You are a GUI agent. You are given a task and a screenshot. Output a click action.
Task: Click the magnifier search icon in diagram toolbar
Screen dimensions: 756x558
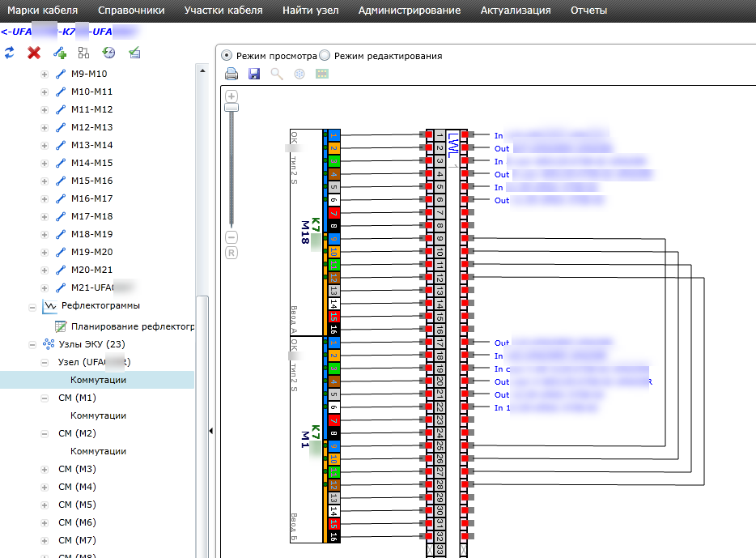pos(277,74)
